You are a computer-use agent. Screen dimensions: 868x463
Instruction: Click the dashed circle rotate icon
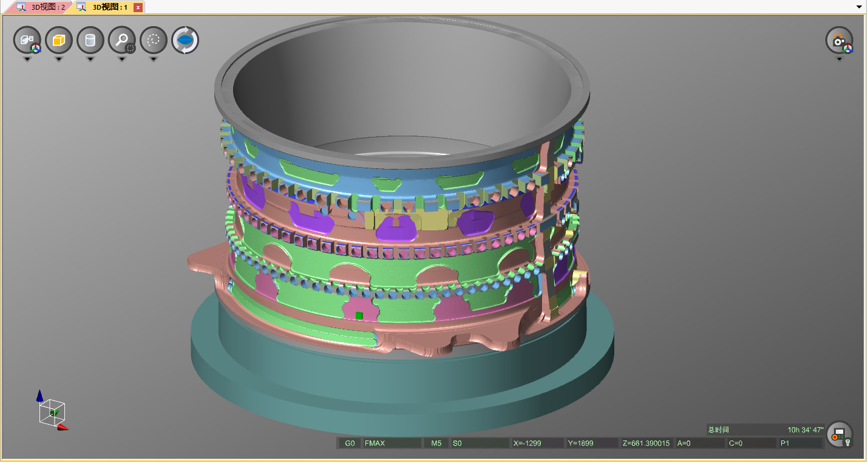pyautogui.click(x=154, y=41)
